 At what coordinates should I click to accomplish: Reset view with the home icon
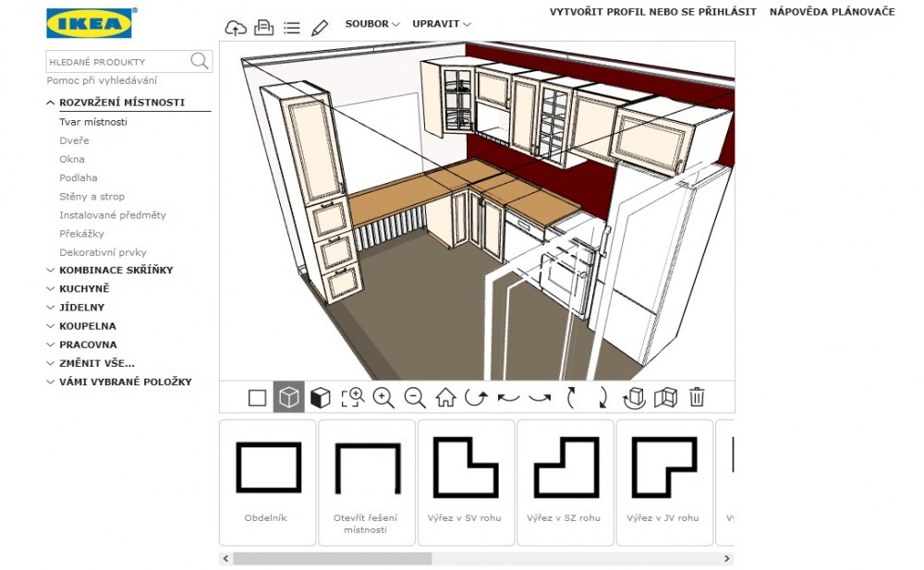tap(445, 397)
